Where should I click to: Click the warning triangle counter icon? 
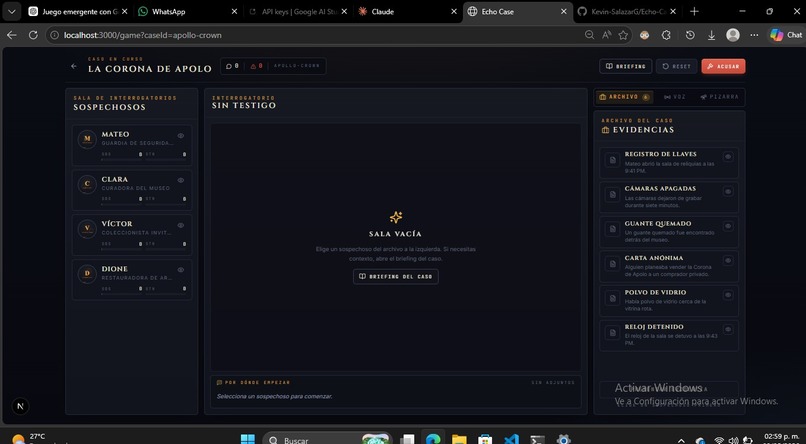[253, 66]
